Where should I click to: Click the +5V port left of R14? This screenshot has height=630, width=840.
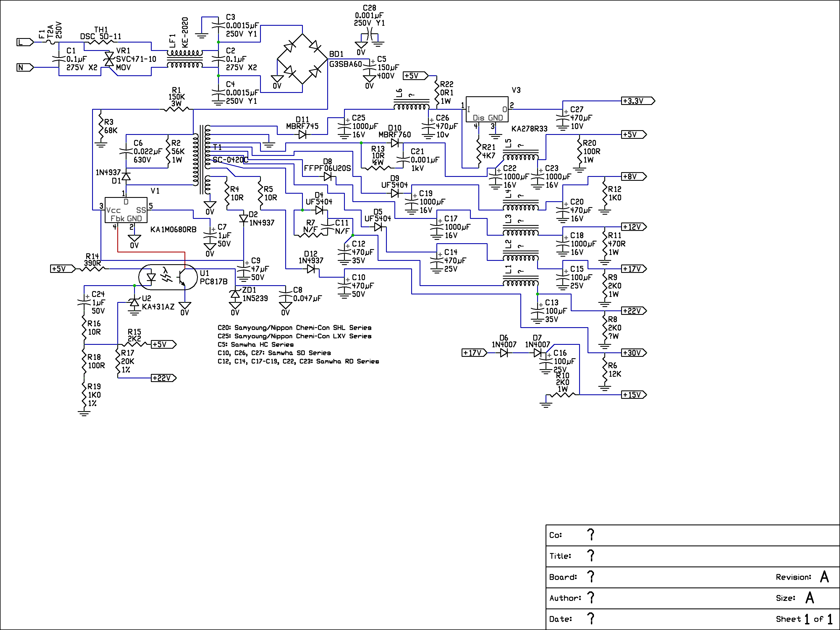coord(63,269)
